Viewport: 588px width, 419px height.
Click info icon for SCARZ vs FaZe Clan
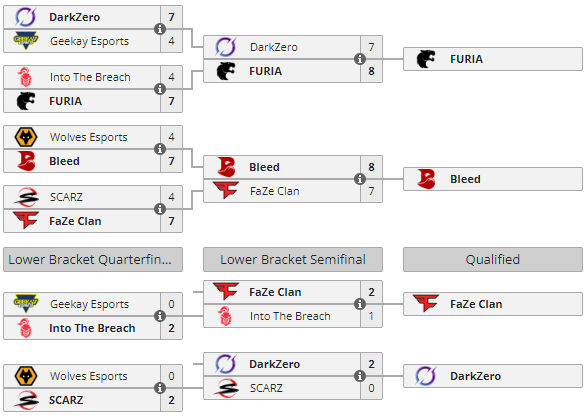(160, 209)
